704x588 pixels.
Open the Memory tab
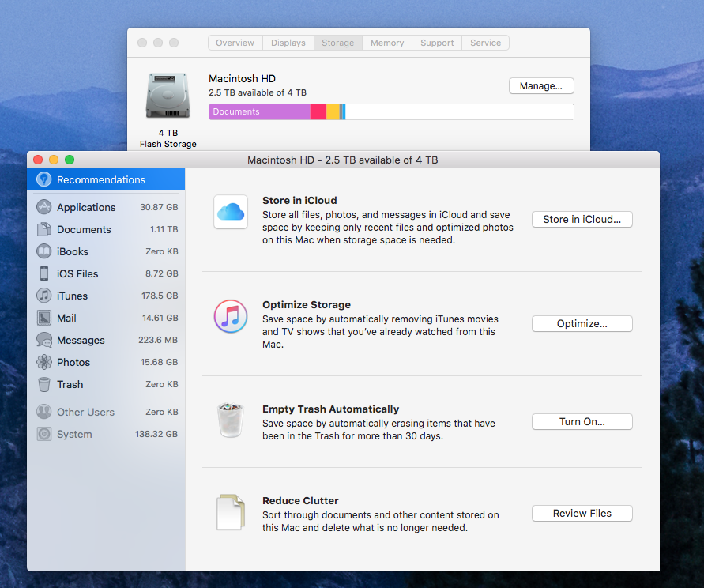(387, 43)
